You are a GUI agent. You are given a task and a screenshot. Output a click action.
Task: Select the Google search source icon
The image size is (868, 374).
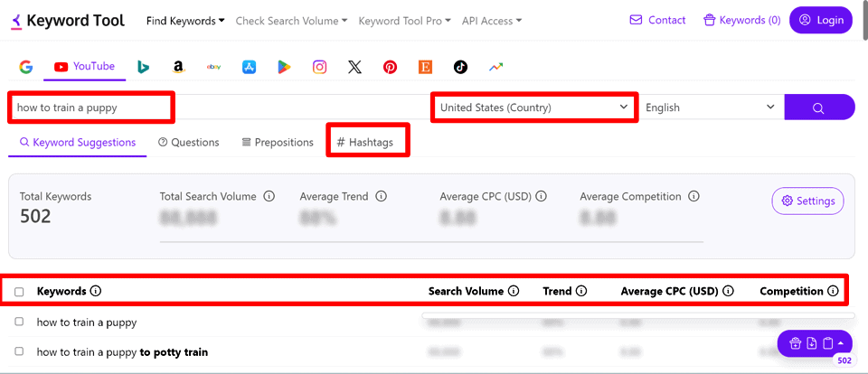[x=25, y=67]
